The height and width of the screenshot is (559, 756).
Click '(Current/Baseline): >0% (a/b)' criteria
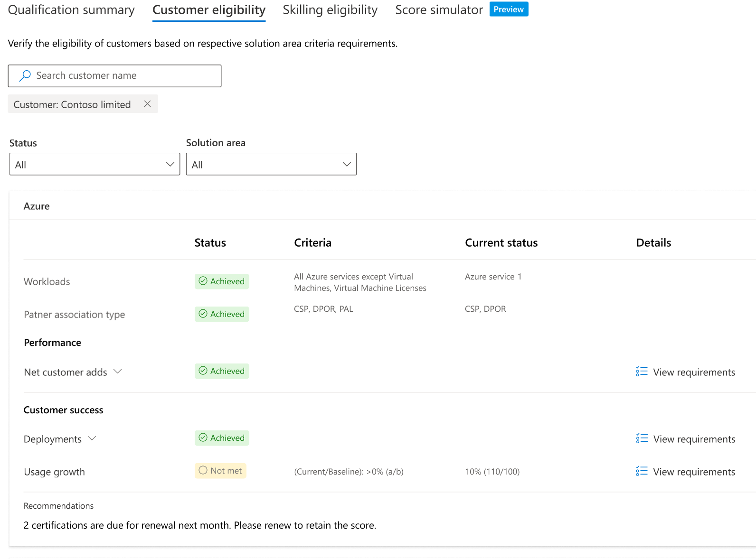click(349, 472)
